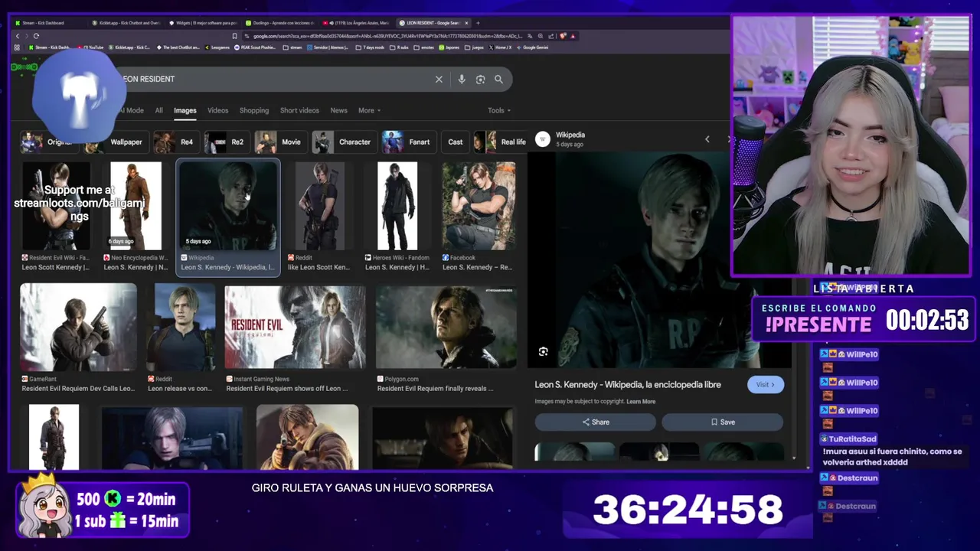The image size is (980, 551).
Task: Open the Heroes Wiki - Fandom image result
Action: point(397,206)
